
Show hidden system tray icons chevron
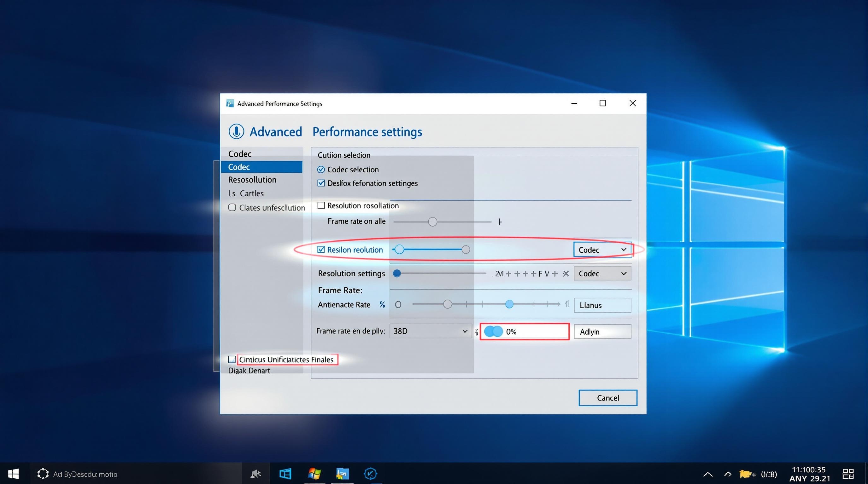(708, 475)
